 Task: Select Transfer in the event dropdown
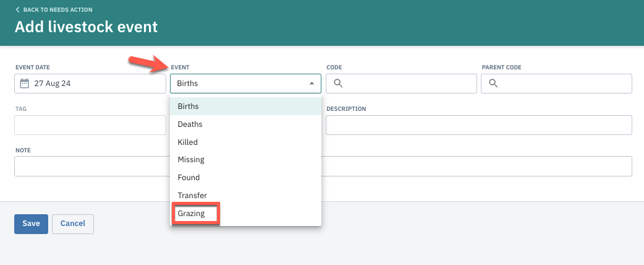[245, 195]
